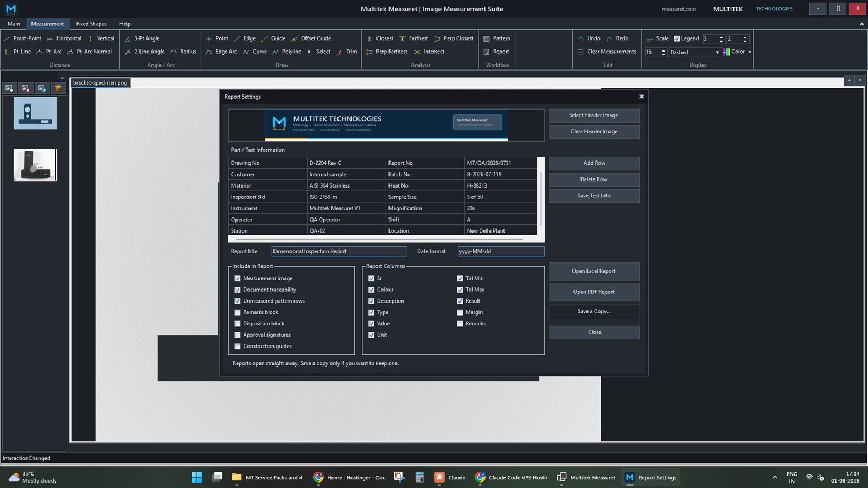Select the Measurement ribbon tab
This screenshot has width=868, height=488.
[x=47, y=24]
